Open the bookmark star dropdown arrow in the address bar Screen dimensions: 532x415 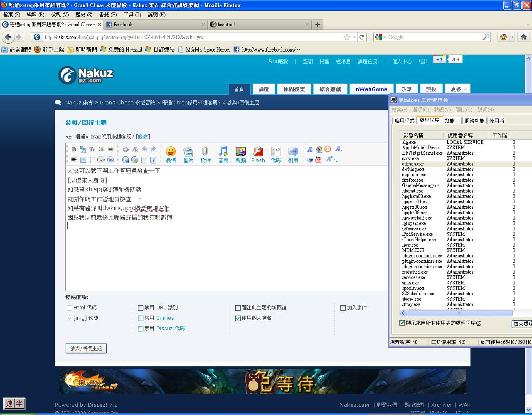click(x=354, y=37)
